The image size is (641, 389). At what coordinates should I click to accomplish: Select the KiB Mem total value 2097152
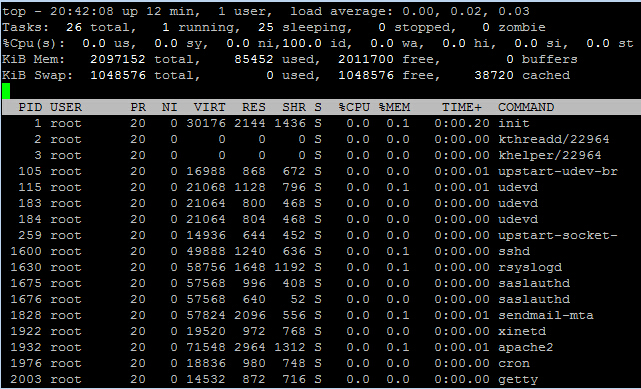[118, 59]
